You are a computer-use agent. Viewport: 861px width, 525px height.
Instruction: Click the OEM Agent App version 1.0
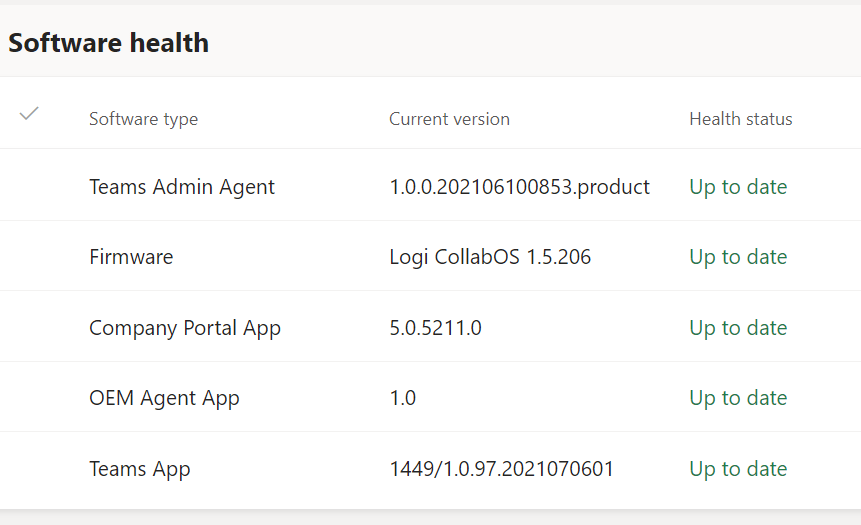click(x=402, y=398)
